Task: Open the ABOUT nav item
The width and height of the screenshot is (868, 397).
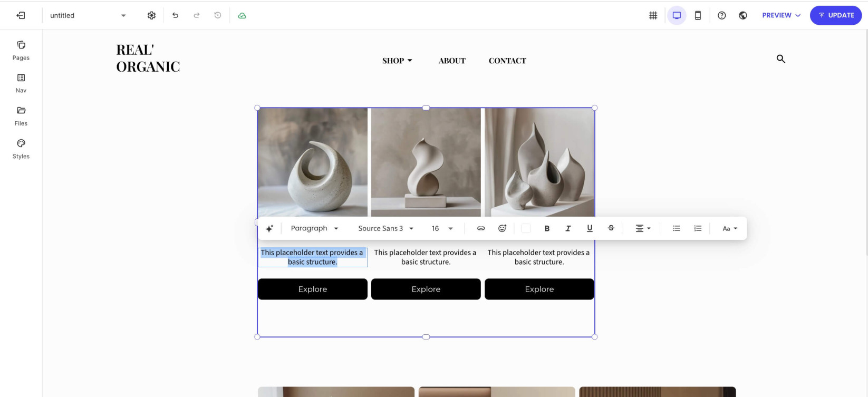Action: click(452, 61)
